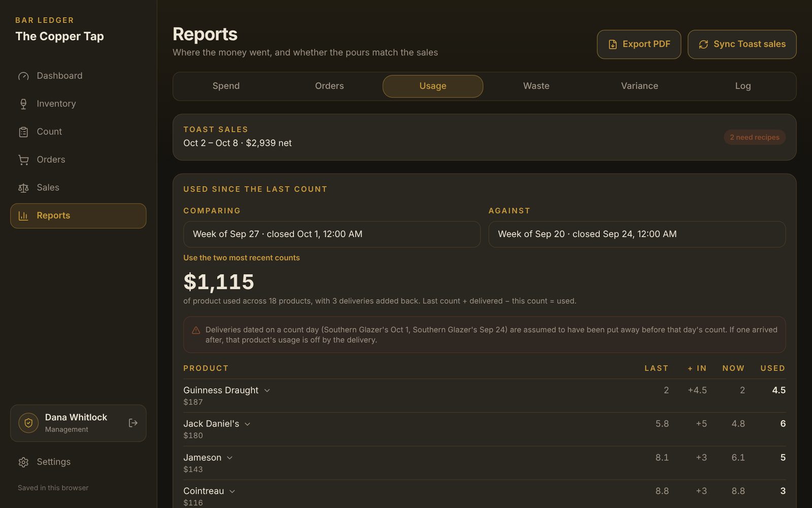This screenshot has height=508, width=812.
Task: Click Jameson's $143 cost value
Action: pyautogui.click(x=193, y=469)
